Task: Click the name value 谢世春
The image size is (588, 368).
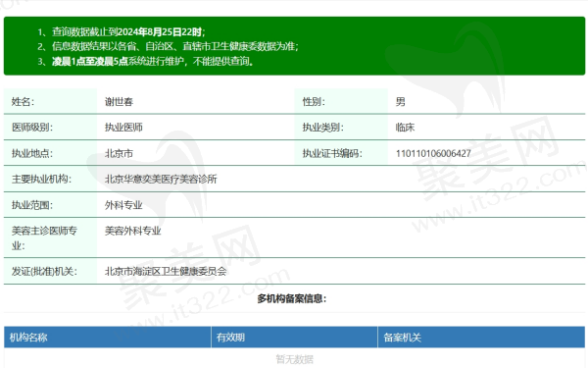Action: (119, 102)
